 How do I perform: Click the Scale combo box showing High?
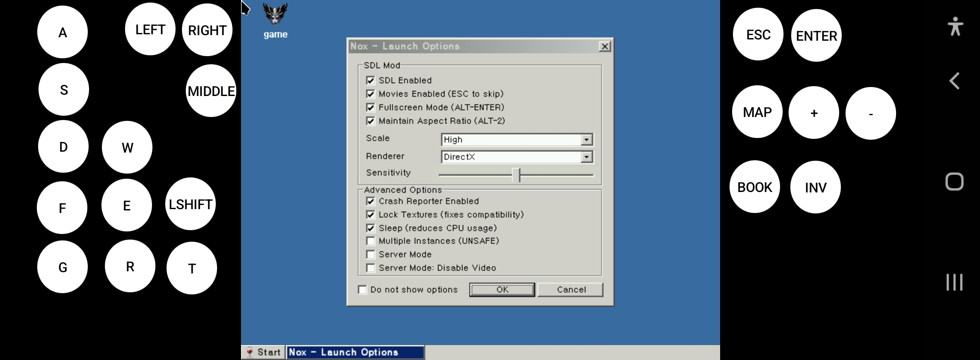517,140
